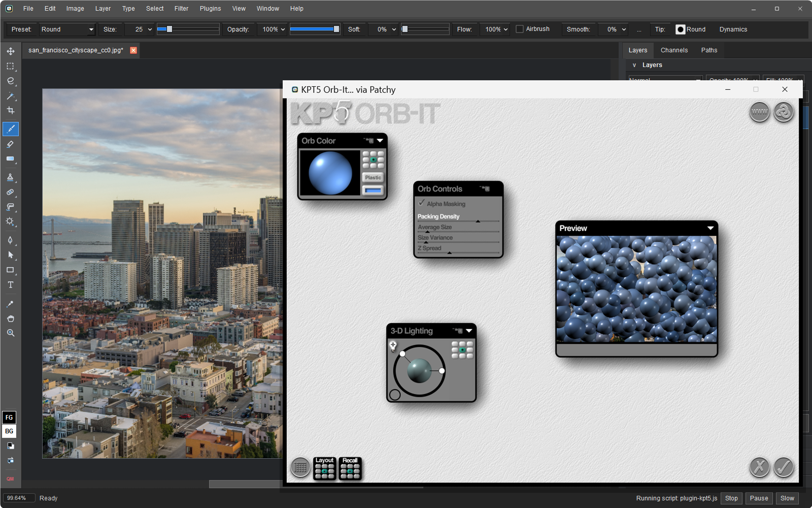Switch to the Channels tab
This screenshot has height=508, width=812.
pyautogui.click(x=674, y=50)
